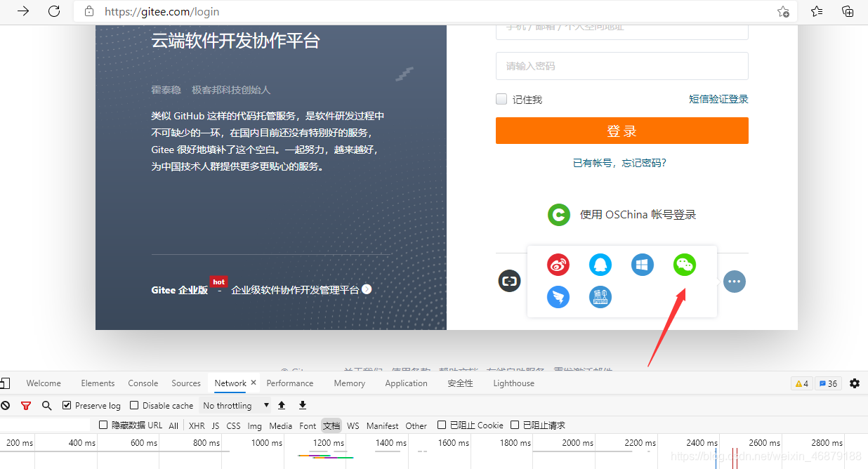Click the password input field
Viewport: 868px width, 469px height.
click(x=622, y=66)
